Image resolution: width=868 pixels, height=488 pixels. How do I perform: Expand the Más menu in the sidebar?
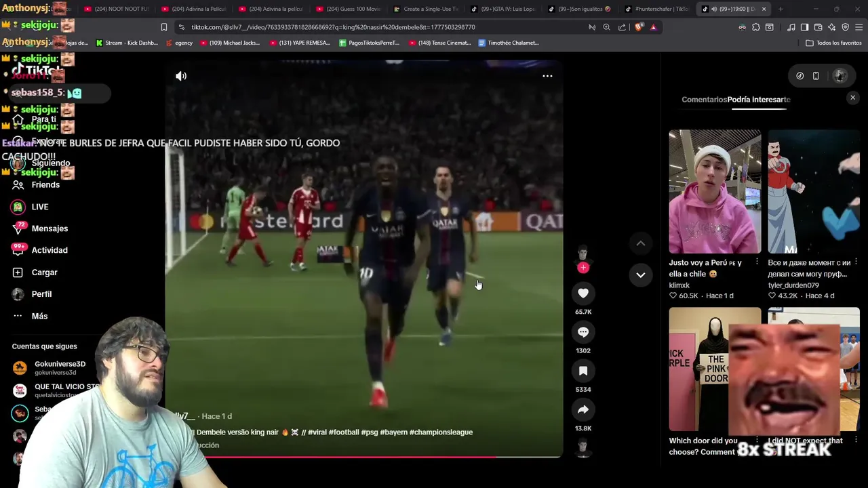pyautogui.click(x=39, y=316)
